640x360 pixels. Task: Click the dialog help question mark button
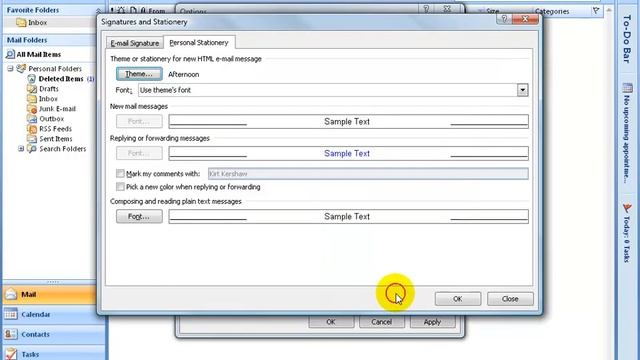(x=504, y=19)
